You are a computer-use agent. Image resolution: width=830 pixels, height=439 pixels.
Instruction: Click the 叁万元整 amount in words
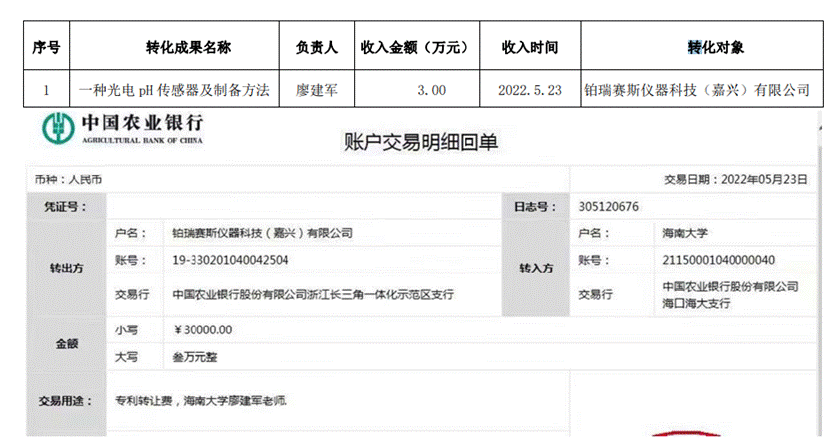196,355
